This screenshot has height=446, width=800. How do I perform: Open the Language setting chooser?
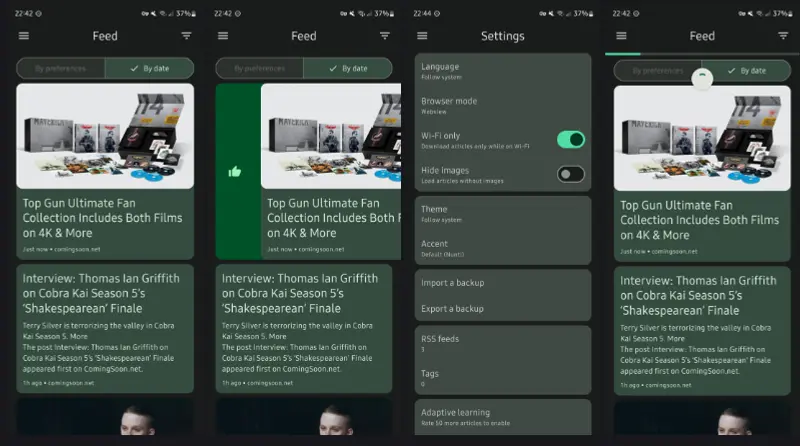pyautogui.click(x=502, y=71)
